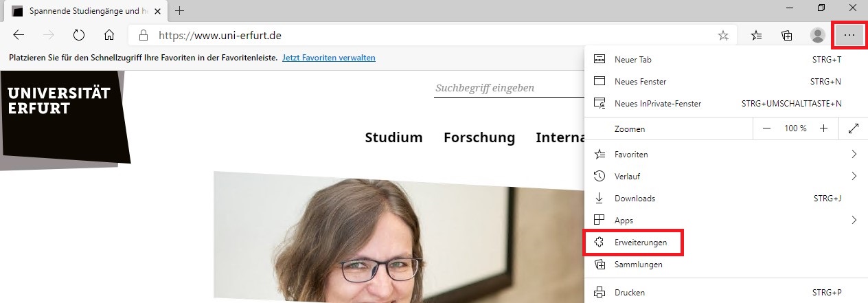Reload the page with refresh icon
868x303 pixels.
[x=78, y=35]
